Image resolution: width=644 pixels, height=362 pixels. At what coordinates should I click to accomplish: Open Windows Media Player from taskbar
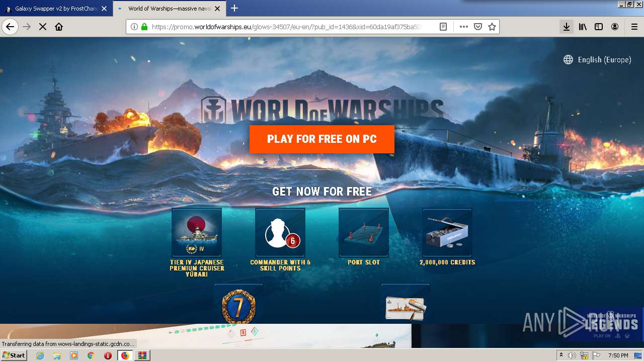[x=74, y=355]
